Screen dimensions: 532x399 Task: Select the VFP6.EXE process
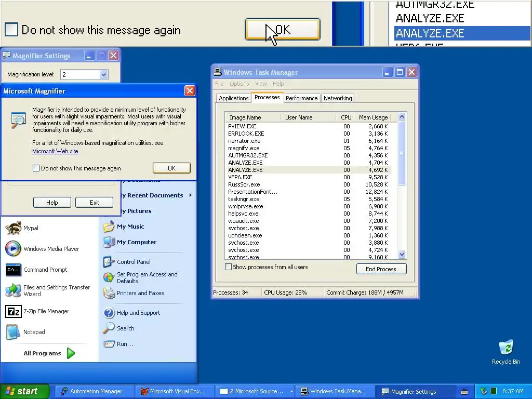[x=308, y=177]
